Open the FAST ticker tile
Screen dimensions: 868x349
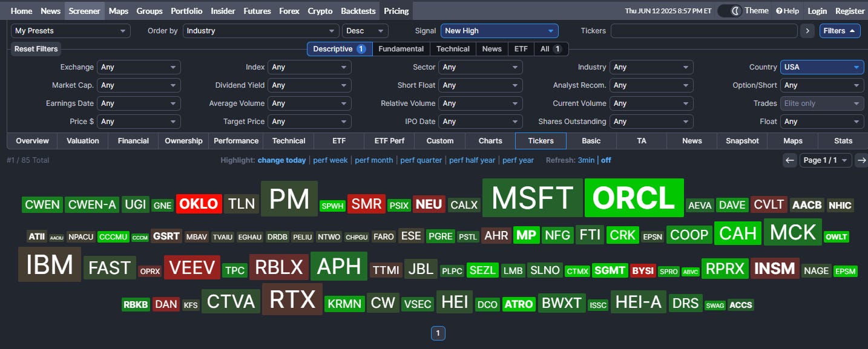click(110, 267)
